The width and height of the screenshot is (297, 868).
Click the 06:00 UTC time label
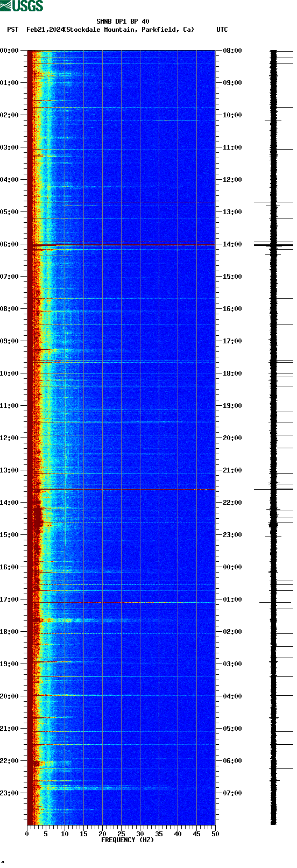232,761
